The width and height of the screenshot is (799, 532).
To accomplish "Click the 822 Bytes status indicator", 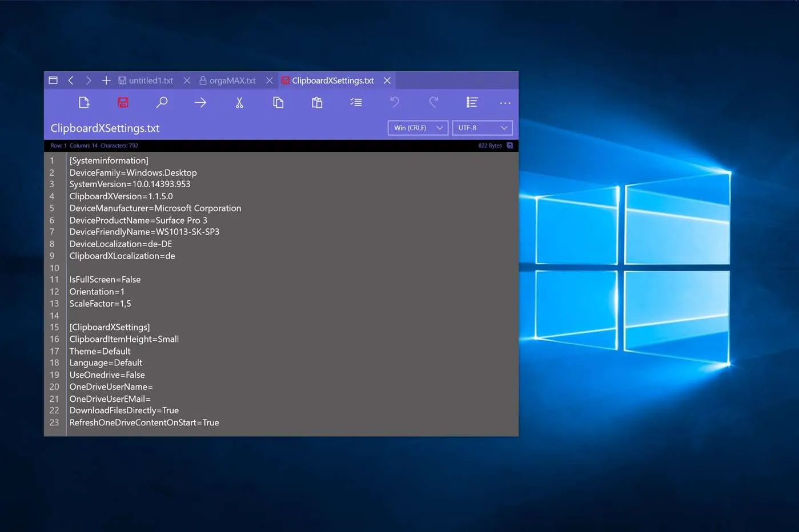I will tap(489, 146).
